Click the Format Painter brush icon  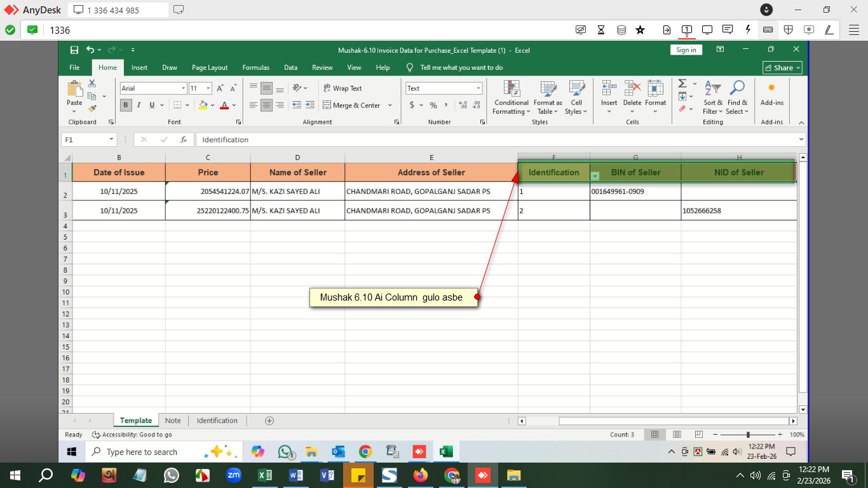coord(92,109)
